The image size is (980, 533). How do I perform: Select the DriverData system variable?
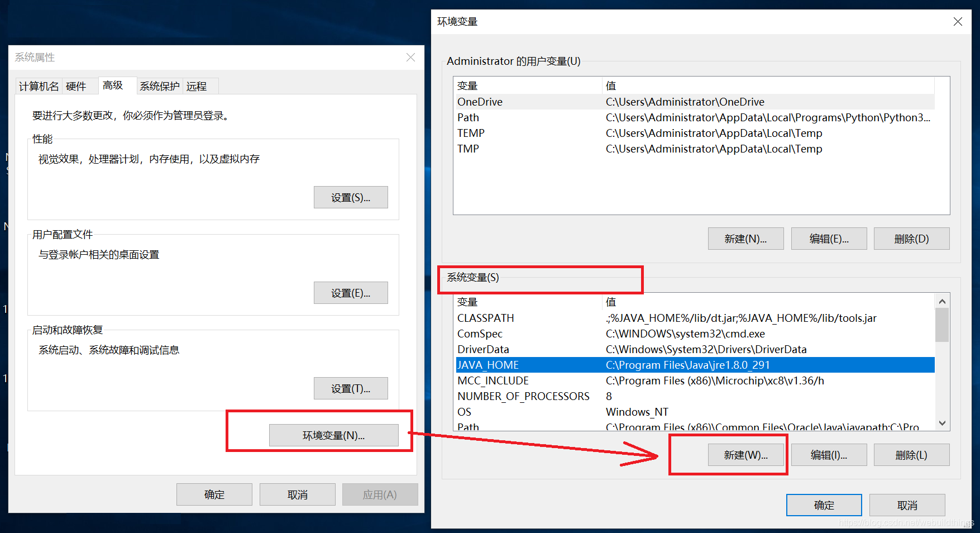click(695, 349)
